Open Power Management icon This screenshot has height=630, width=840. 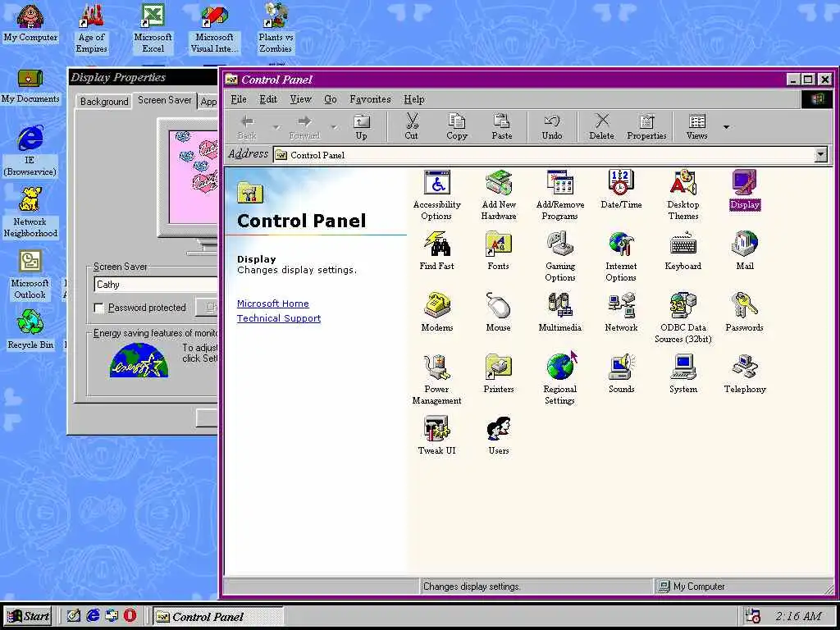point(436,380)
